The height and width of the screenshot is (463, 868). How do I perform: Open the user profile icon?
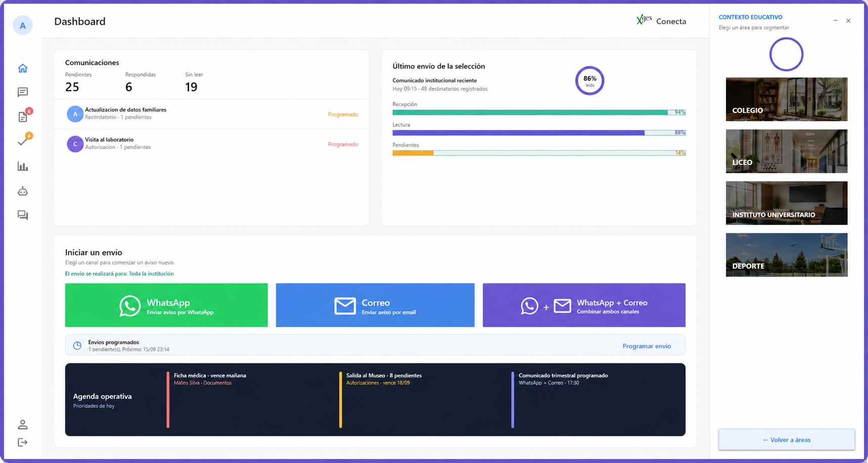coord(23,425)
